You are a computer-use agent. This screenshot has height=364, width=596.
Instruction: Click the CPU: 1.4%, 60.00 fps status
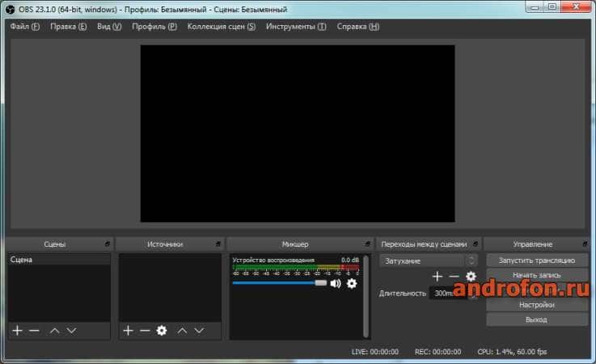click(x=512, y=352)
